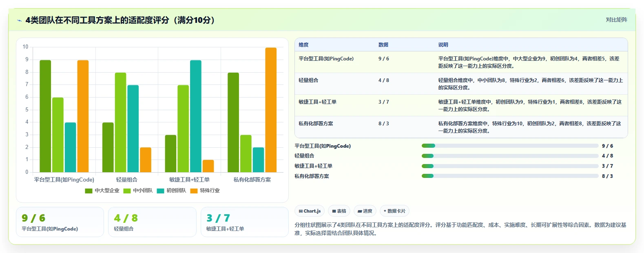Viewport: 644px width, 253px height.
Task: Open the 表格 tag chip
Action: coord(339,211)
